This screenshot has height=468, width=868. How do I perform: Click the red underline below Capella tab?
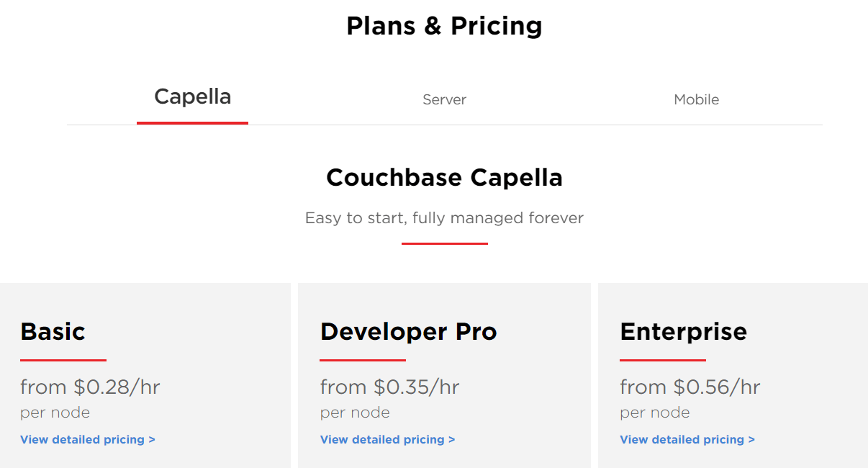192,122
